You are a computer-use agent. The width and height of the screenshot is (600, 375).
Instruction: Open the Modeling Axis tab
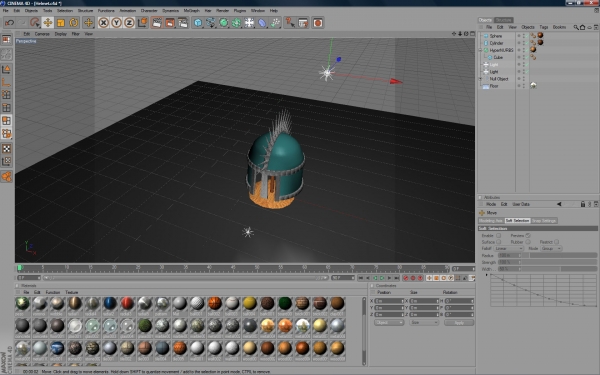tap(491, 221)
